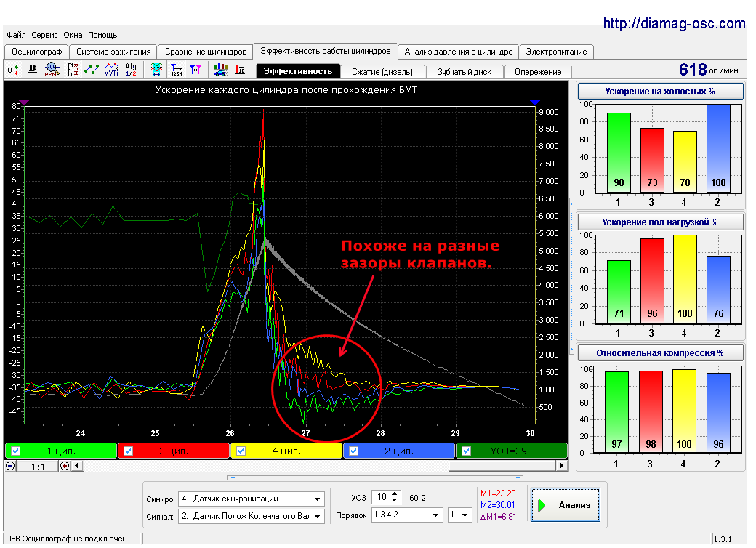Screen dimensions: 756x548
Task: Click the blue right marker above chart
Action: click(535, 102)
